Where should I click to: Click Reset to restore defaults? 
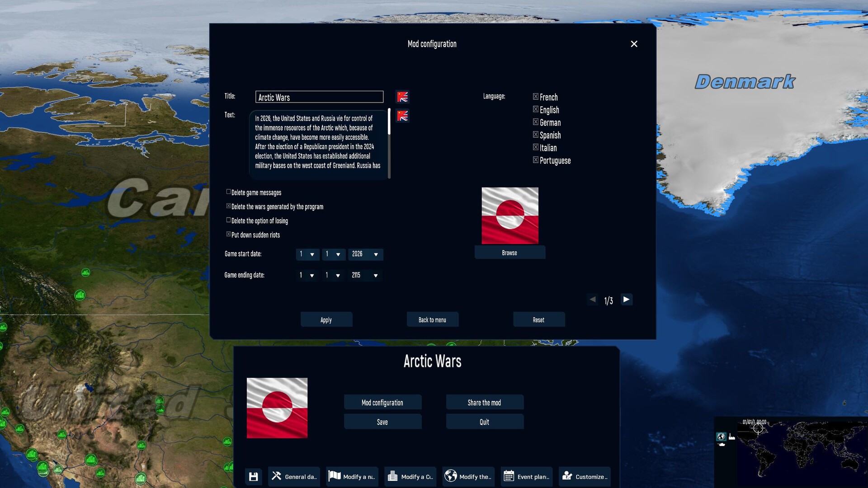[538, 319]
